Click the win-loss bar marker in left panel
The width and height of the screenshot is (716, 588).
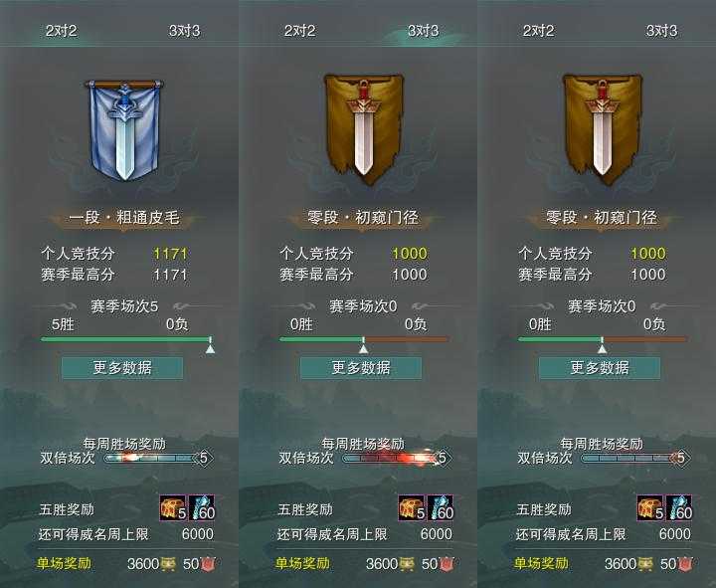[210, 346]
